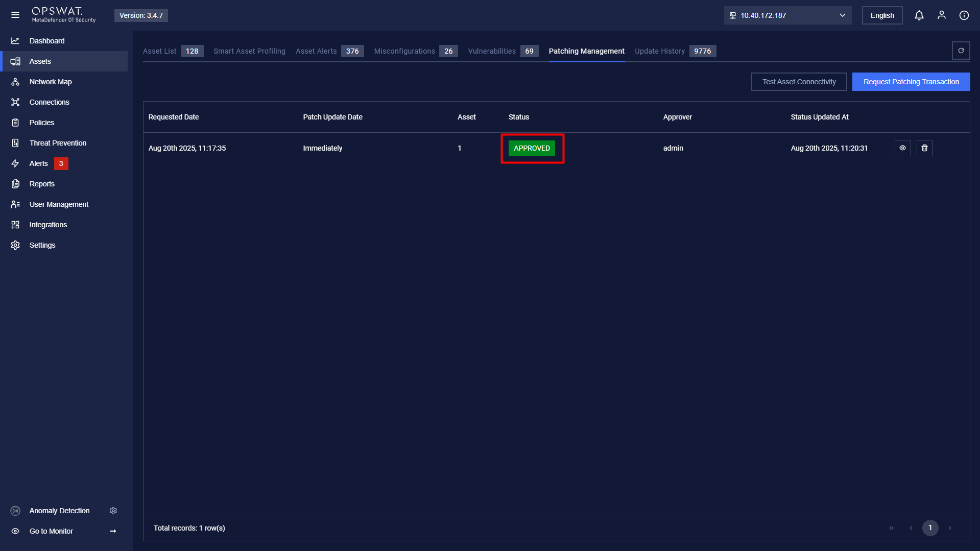
Task: Click the Go to Monitor arrow
Action: pyautogui.click(x=113, y=531)
